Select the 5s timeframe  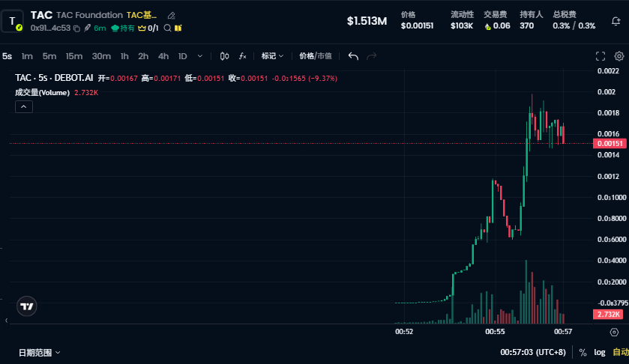[x=7, y=56]
